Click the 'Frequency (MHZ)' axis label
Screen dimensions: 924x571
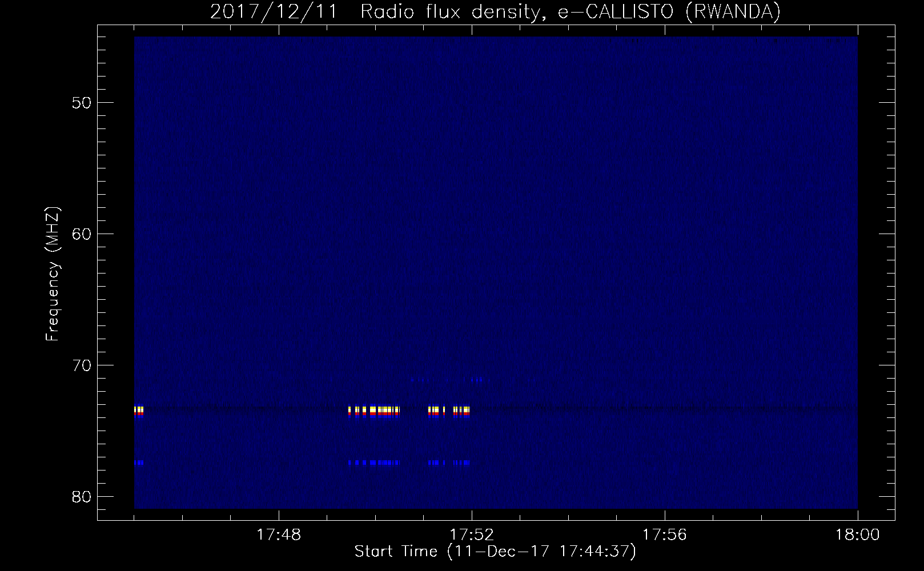tap(53, 274)
